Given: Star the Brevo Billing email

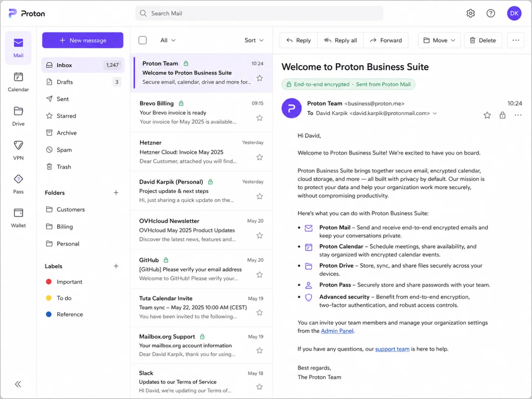Looking at the screenshot, I should (260, 118).
